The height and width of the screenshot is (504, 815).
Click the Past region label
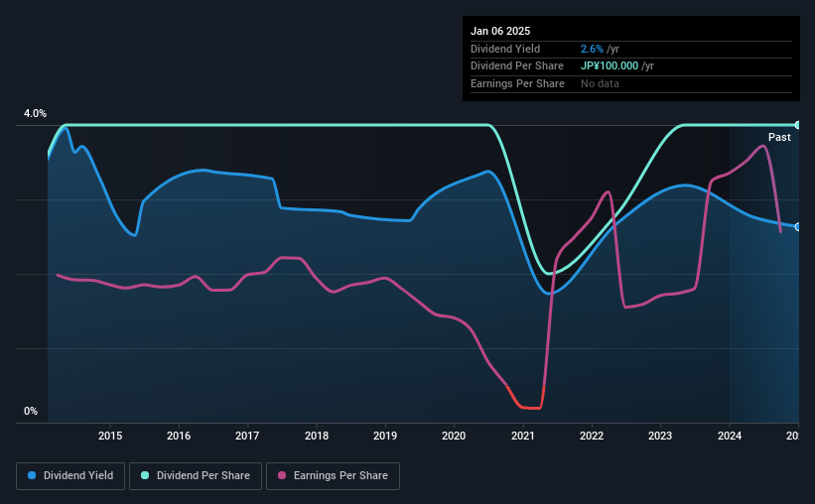[x=779, y=137]
